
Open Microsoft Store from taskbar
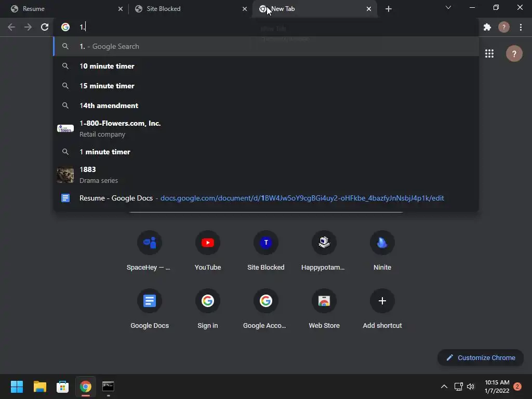coord(62,387)
